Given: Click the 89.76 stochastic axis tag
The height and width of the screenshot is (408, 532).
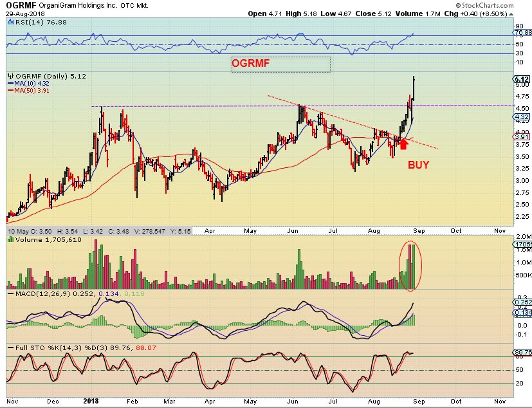Looking at the screenshot, I should (523, 353).
